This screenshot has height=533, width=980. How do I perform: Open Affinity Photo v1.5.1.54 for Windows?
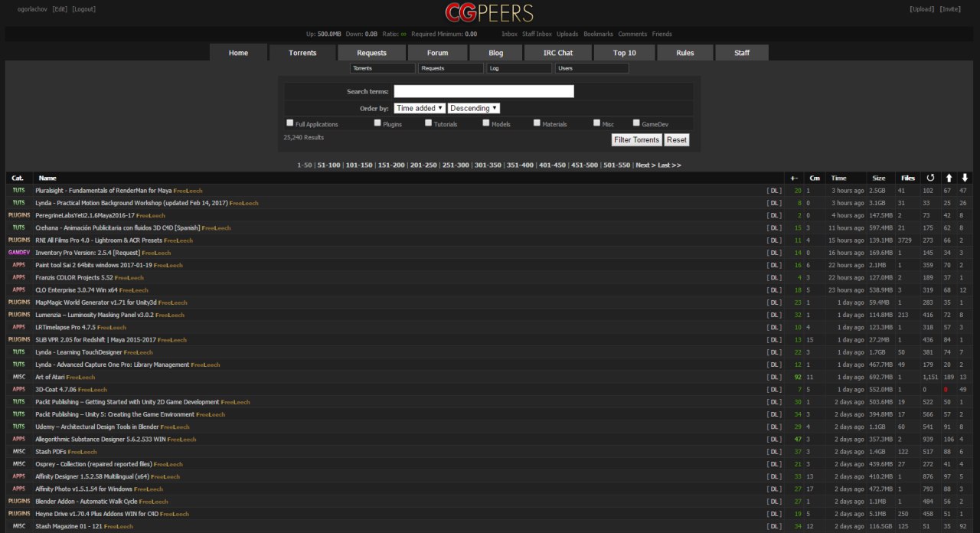tap(83, 489)
